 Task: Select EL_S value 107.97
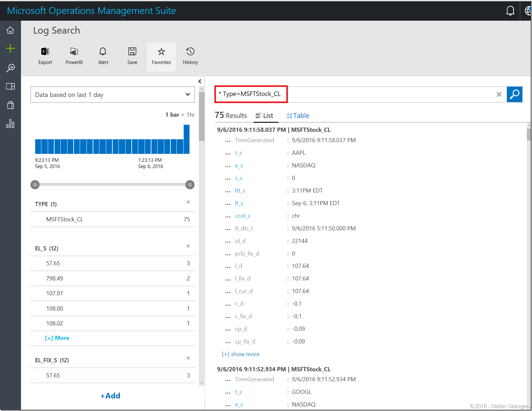(x=113, y=293)
